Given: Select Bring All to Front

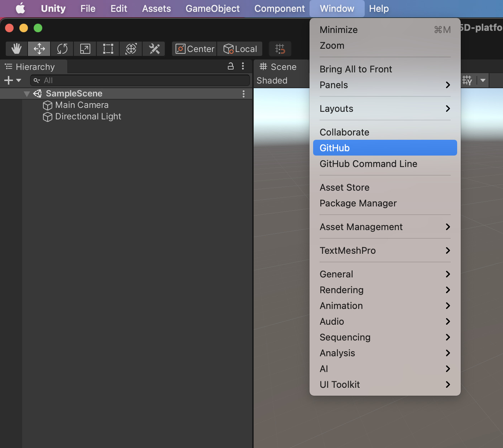Looking at the screenshot, I should (385, 69).
